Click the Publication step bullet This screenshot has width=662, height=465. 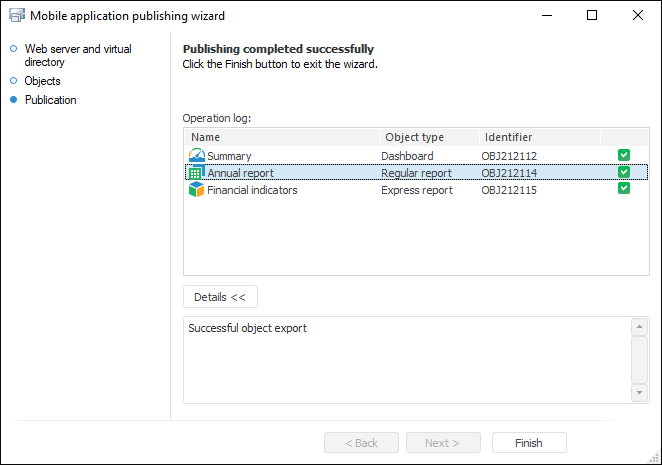(x=14, y=100)
